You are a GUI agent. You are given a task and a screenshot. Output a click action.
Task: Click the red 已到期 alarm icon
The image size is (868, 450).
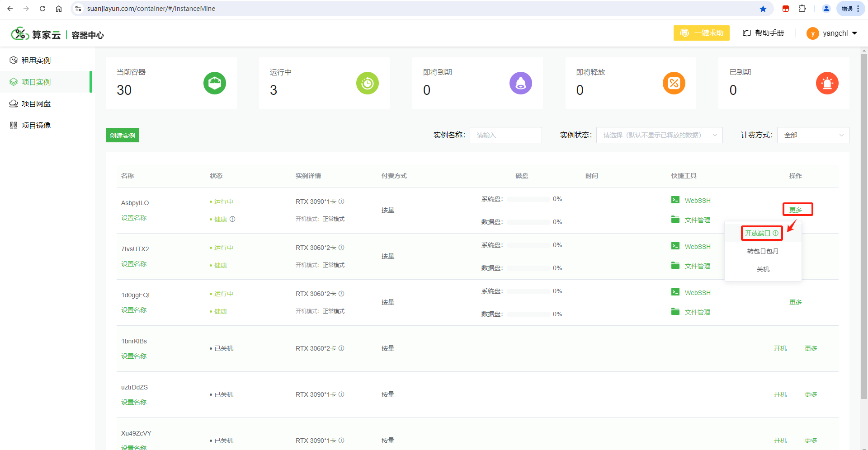point(827,83)
